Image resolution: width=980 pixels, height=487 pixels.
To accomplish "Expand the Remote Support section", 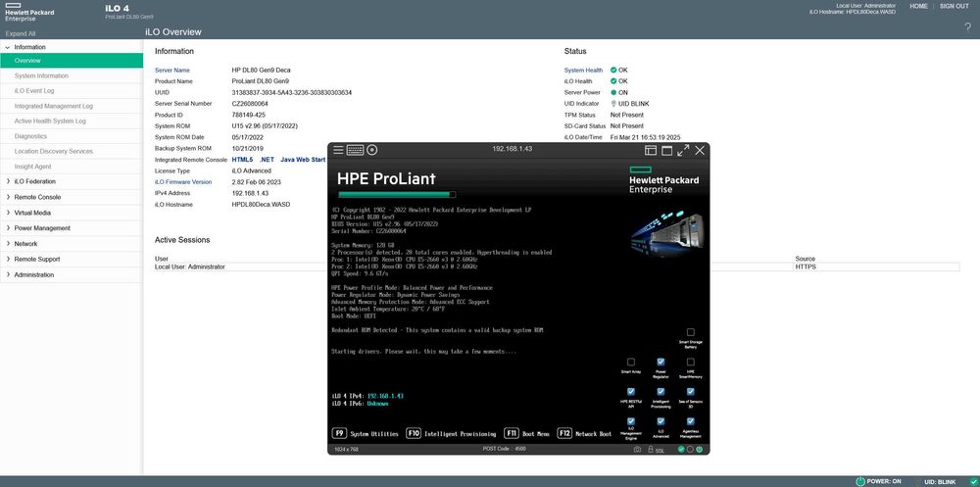I will click(x=8, y=259).
